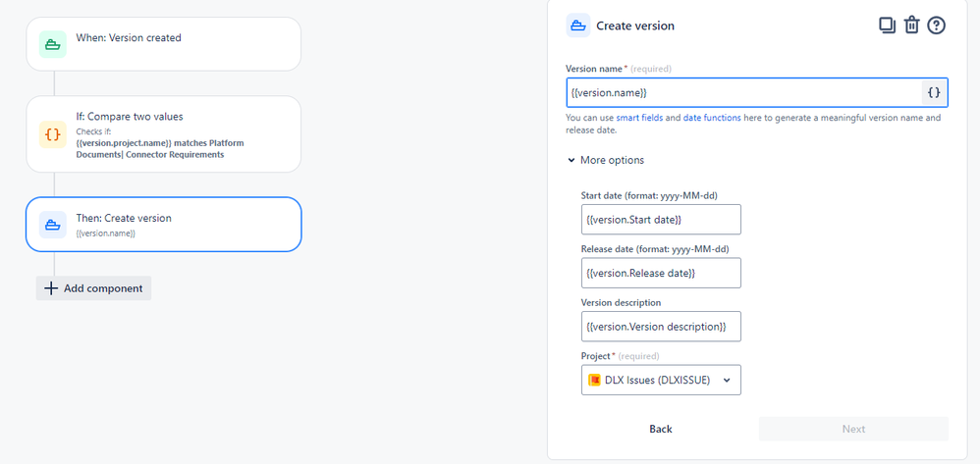The image size is (980, 464).
Task: Select the 'Then: Create version' action card
Action: (163, 225)
